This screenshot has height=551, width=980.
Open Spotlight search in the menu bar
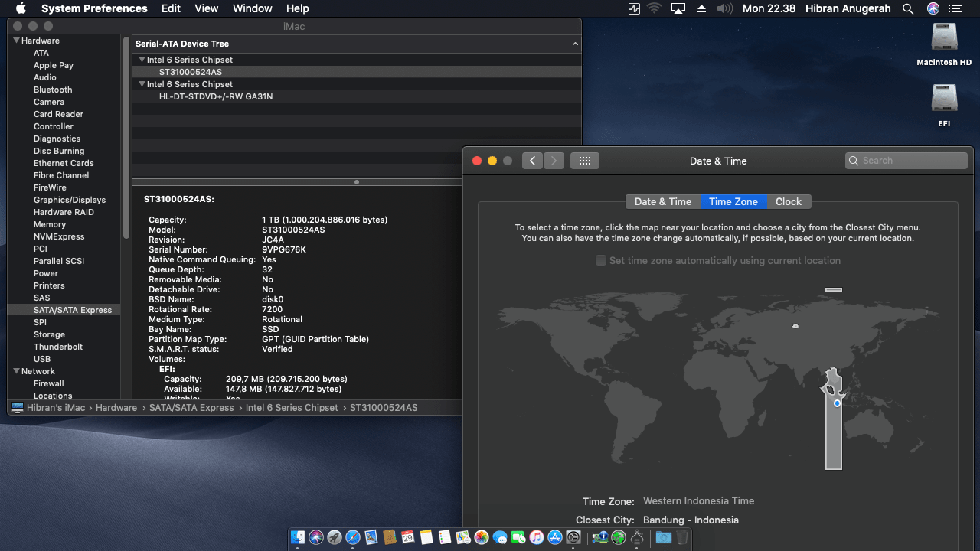click(908, 8)
